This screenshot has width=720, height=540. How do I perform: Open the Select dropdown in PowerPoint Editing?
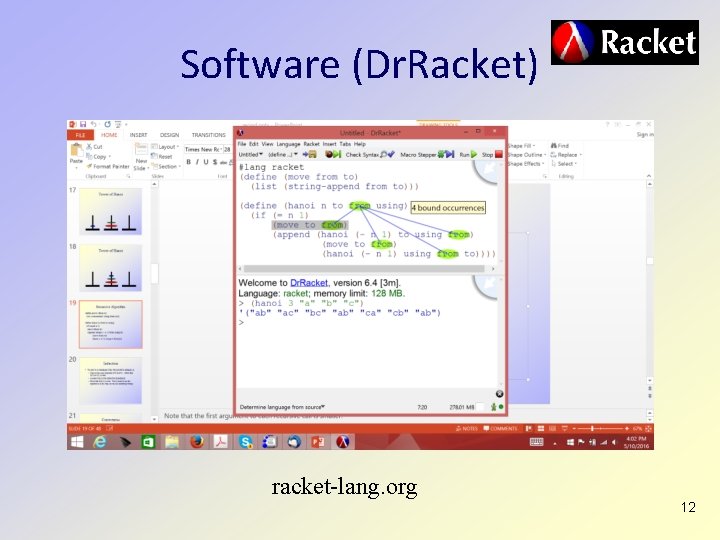[x=563, y=163]
